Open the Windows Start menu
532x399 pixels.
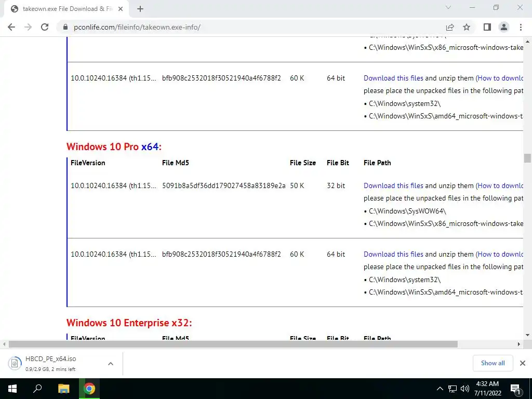click(x=12, y=389)
